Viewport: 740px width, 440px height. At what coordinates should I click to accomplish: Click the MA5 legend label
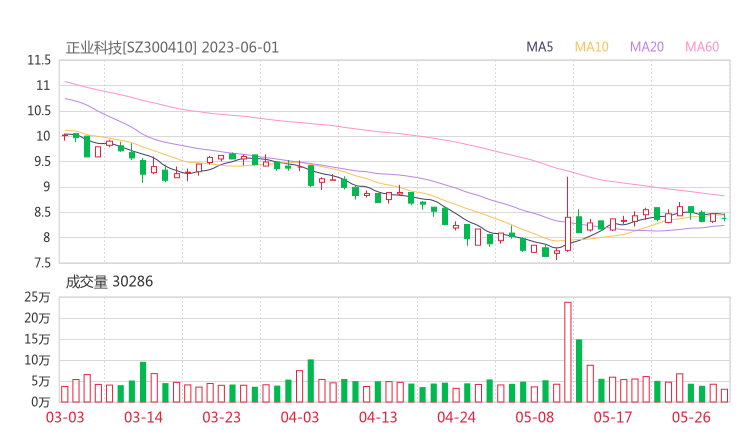[539, 47]
